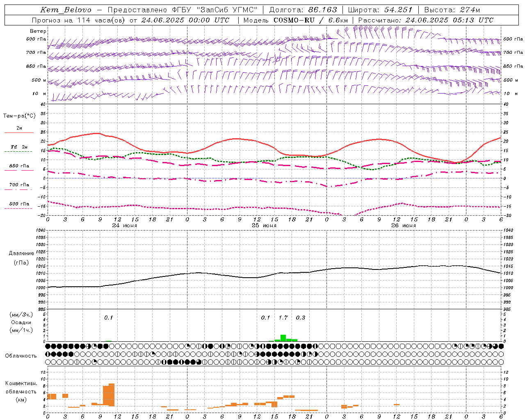Click the Высота: 274м value
The width and height of the screenshot is (525, 420).
(x=452, y=10)
